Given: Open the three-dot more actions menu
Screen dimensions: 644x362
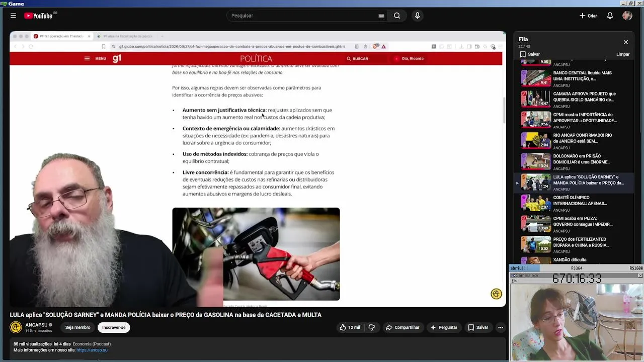Looking at the screenshot, I should (500, 327).
